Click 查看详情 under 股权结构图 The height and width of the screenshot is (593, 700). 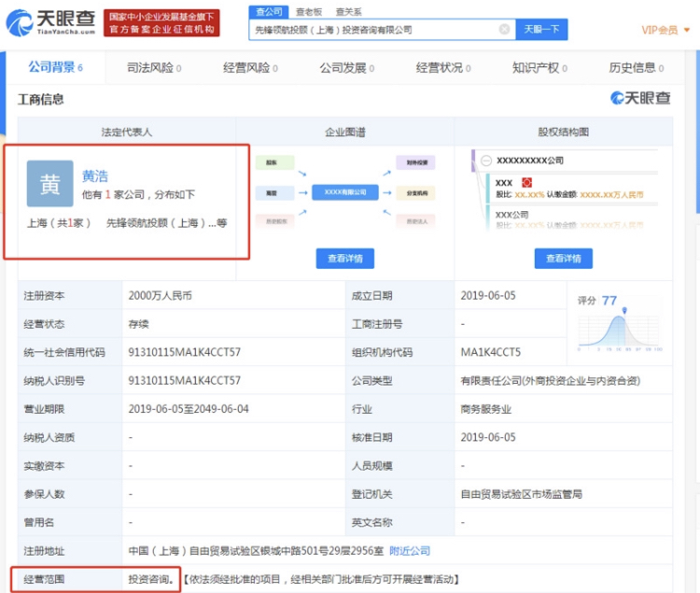563,259
